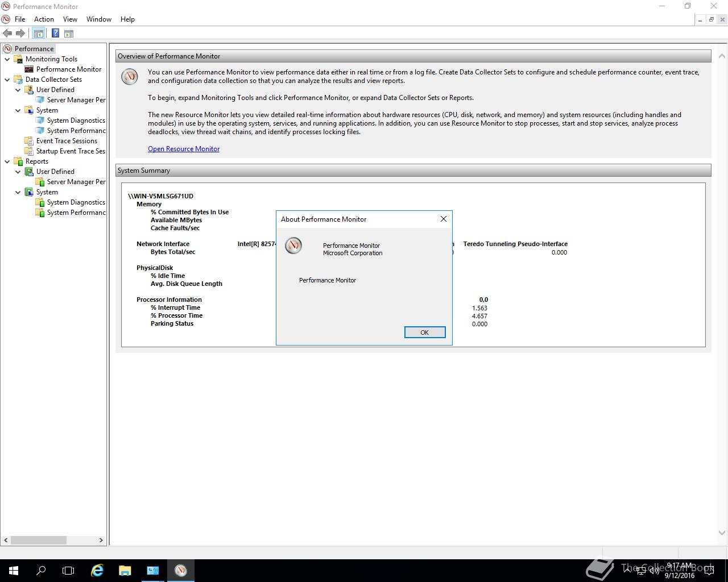Click User Defined icon under Data Collector Sets
This screenshot has width=728, height=582.
click(x=29, y=90)
